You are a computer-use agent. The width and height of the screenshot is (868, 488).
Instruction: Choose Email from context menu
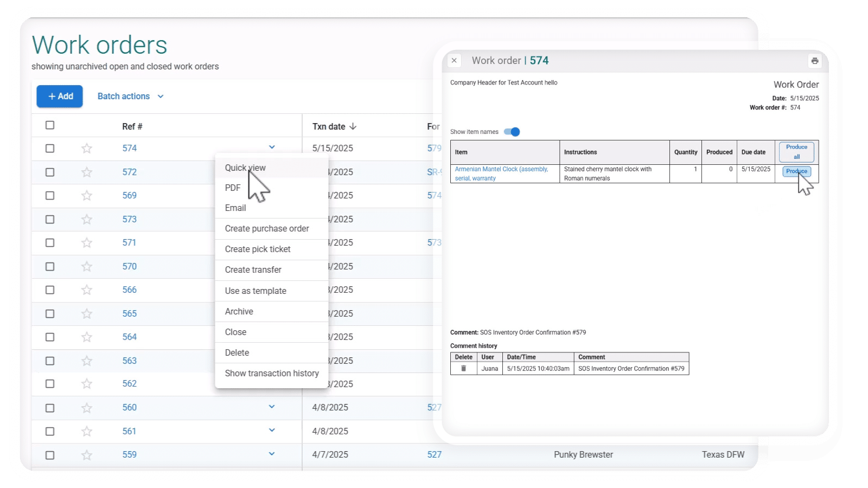[272, 208]
